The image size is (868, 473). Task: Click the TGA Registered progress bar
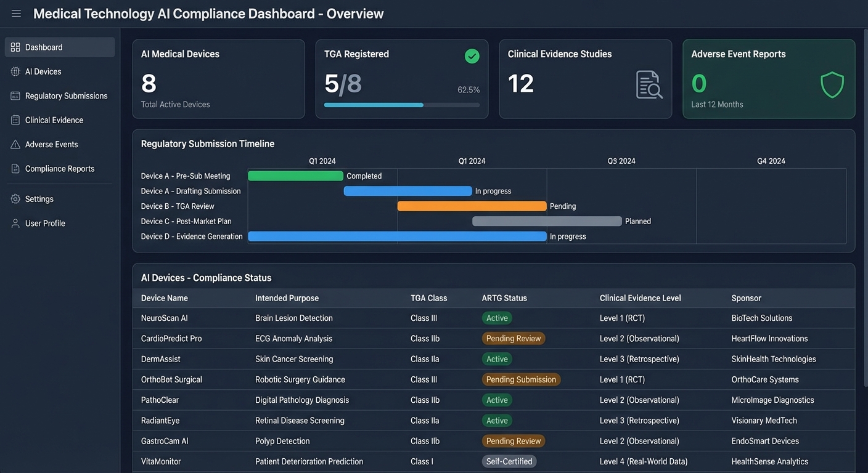pyautogui.click(x=401, y=105)
